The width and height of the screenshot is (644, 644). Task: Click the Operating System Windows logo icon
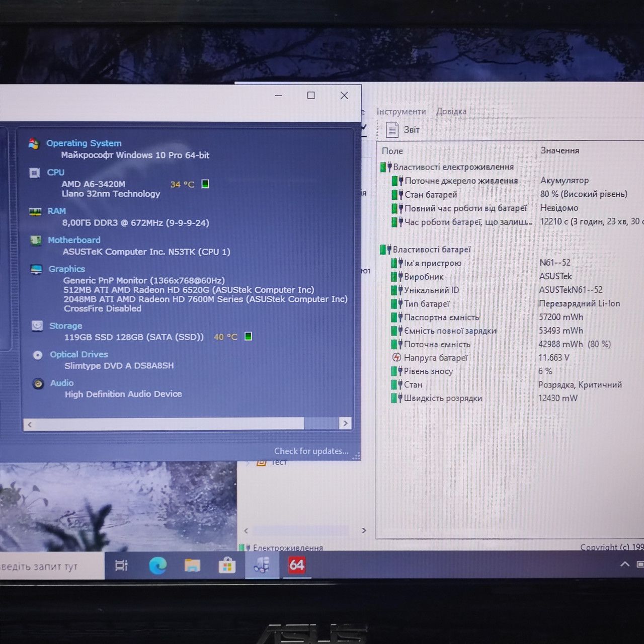(x=34, y=144)
